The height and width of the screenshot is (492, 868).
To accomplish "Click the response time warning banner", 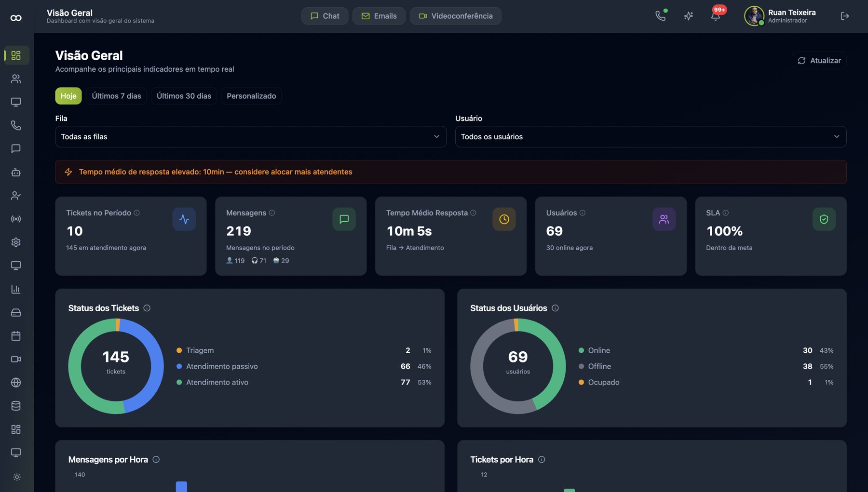I will pyautogui.click(x=451, y=172).
